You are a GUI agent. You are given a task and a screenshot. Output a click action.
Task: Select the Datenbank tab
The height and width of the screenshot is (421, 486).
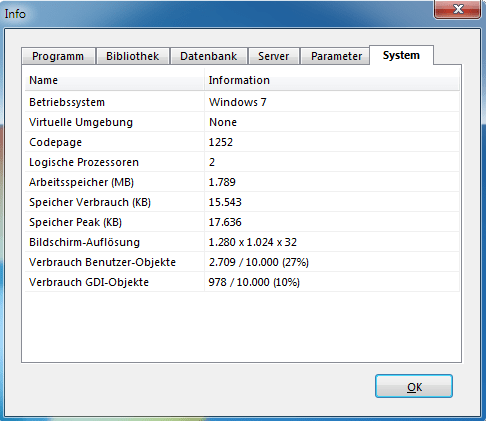[x=209, y=56]
